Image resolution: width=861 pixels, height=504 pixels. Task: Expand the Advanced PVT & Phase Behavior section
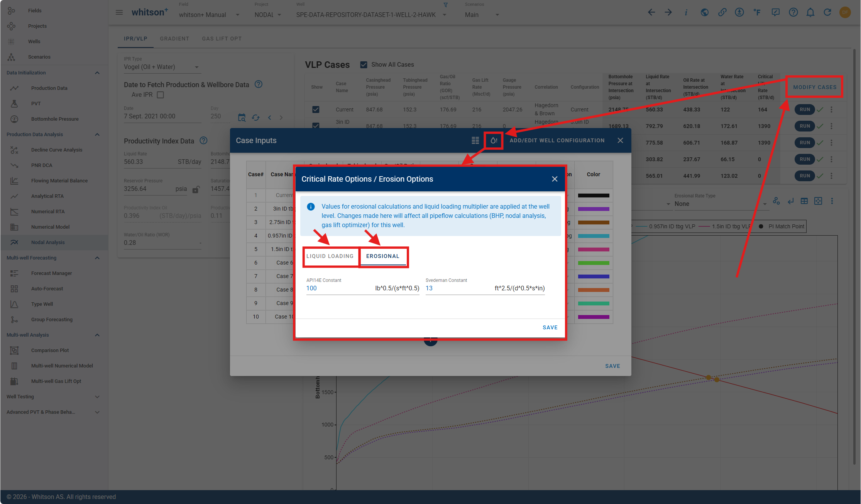click(97, 412)
